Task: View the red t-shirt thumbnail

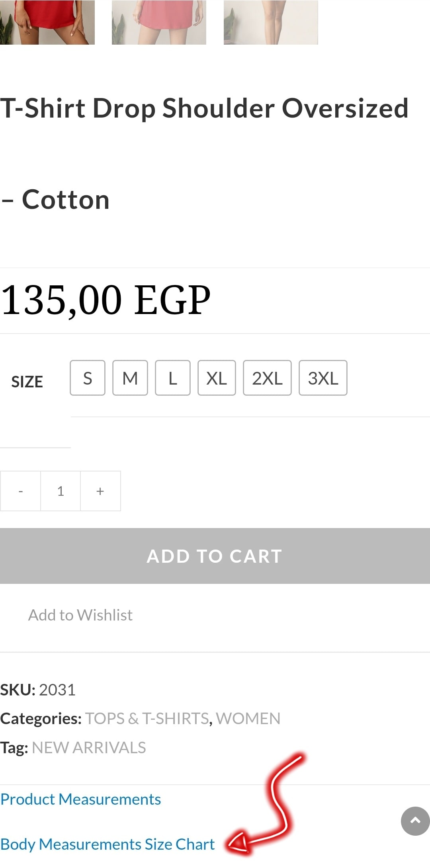Action: coord(47,22)
